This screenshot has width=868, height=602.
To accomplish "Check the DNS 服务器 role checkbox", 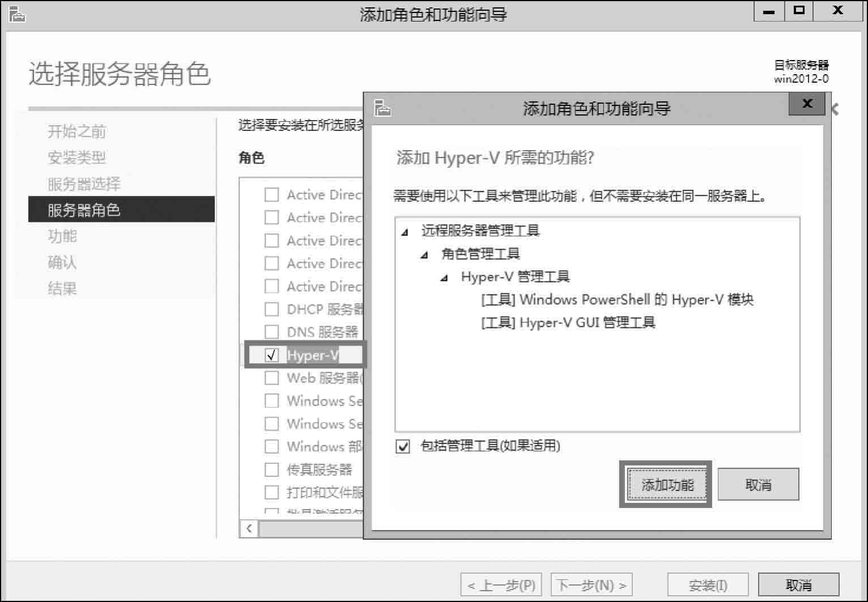I will point(272,332).
